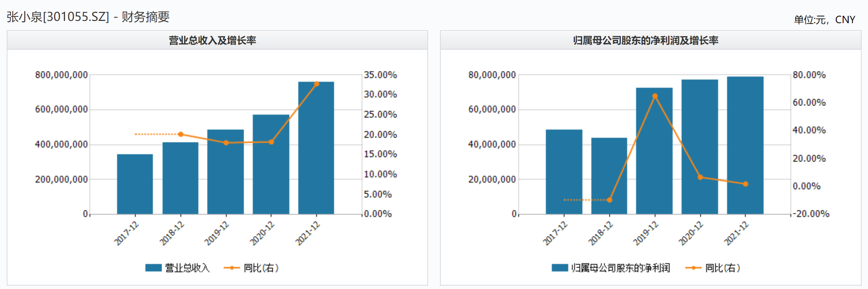Click the 200,000,000 axis label in revenue chart
The height and width of the screenshot is (289, 868).
click(x=62, y=179)
